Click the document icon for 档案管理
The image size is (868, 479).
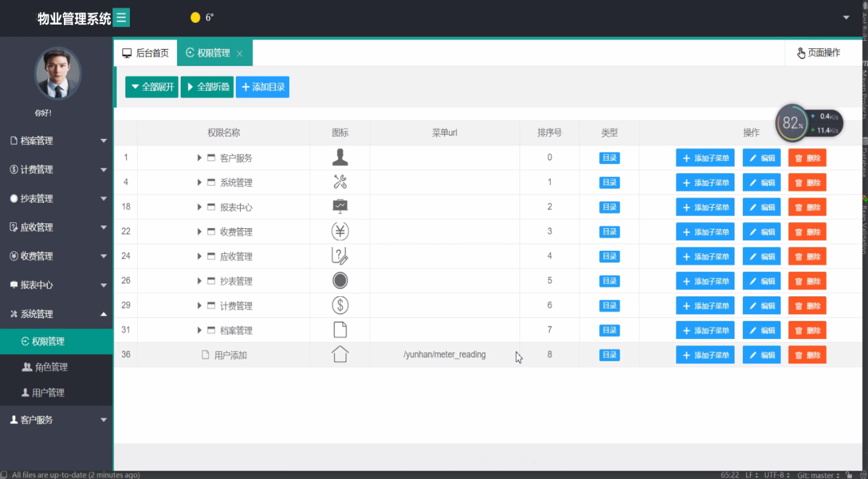pyautogui.click(x=340, y=330)
